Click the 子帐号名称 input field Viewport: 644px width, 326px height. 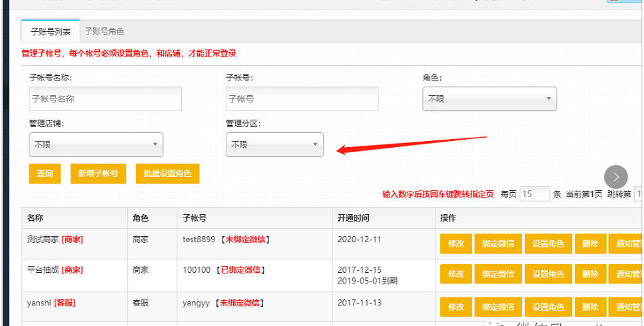(105, 98)
